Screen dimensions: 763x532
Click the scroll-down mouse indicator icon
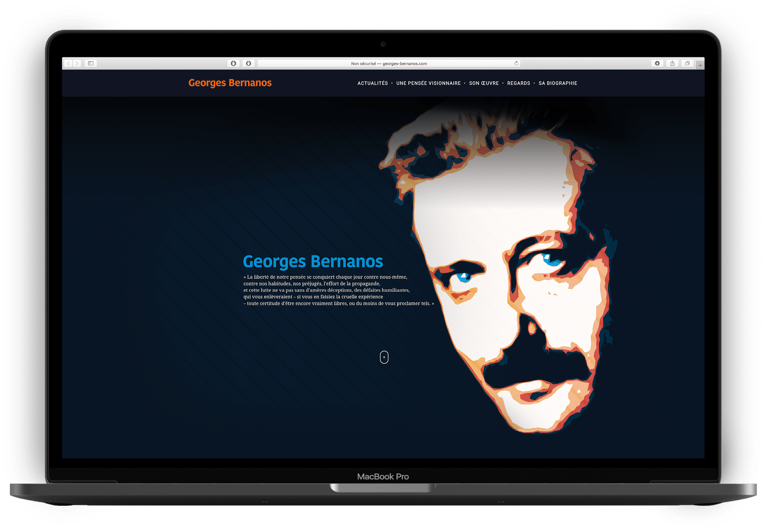[x=384, y=357]
